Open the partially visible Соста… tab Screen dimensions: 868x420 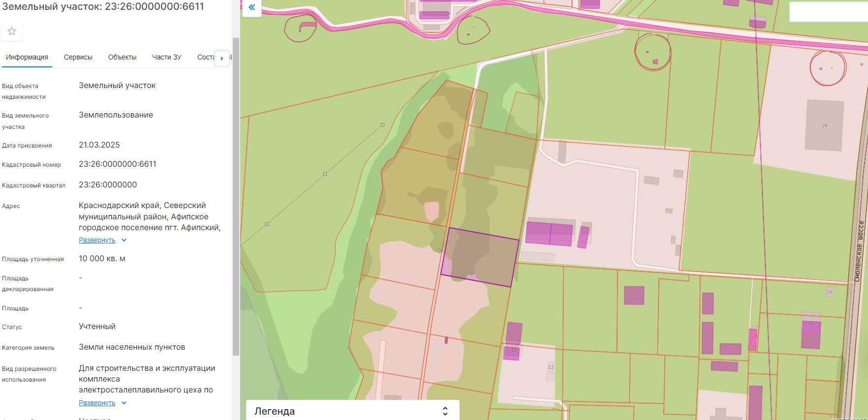point(206,57)
